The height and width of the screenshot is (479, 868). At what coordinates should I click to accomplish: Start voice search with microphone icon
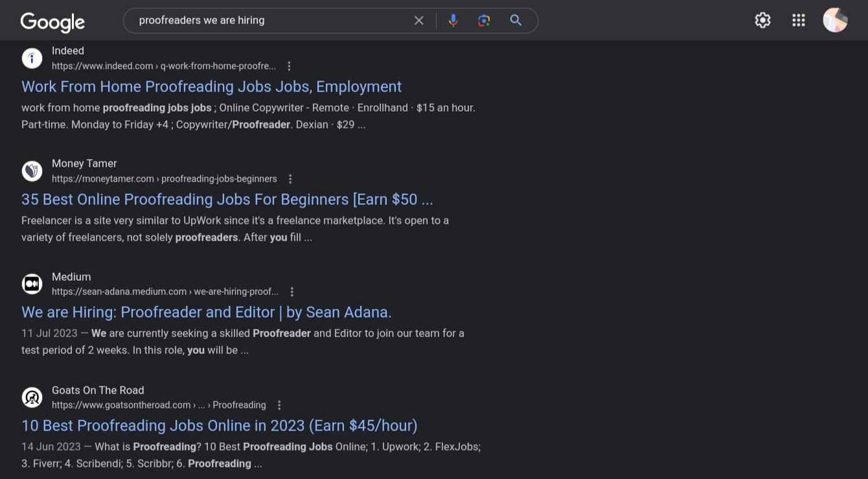(x=453, y=21)
